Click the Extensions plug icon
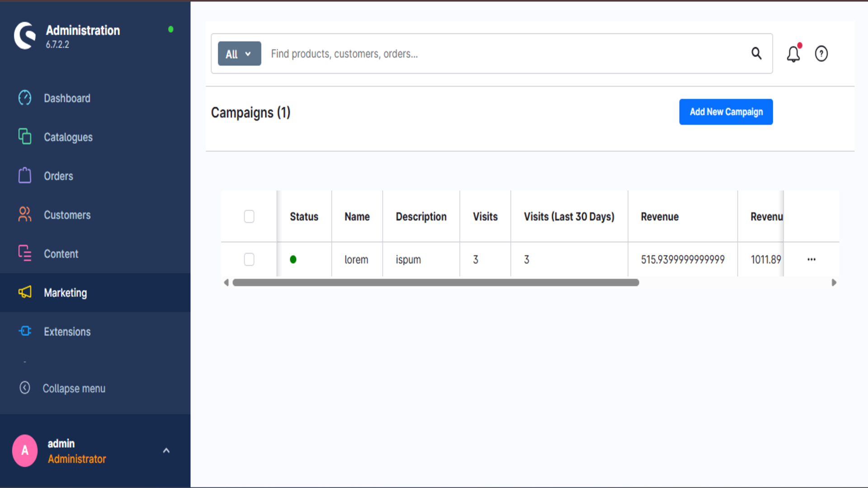 [25, 331]
